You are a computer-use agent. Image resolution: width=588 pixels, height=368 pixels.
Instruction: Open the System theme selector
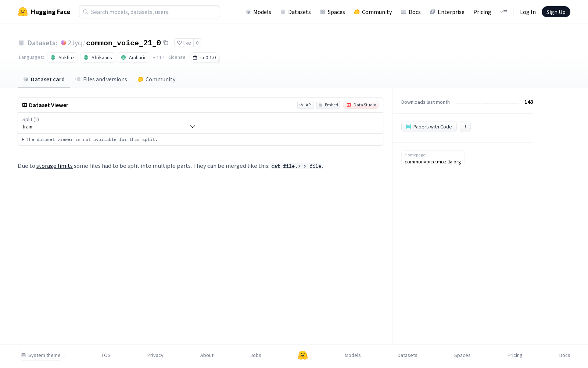(x=41, y=355)
